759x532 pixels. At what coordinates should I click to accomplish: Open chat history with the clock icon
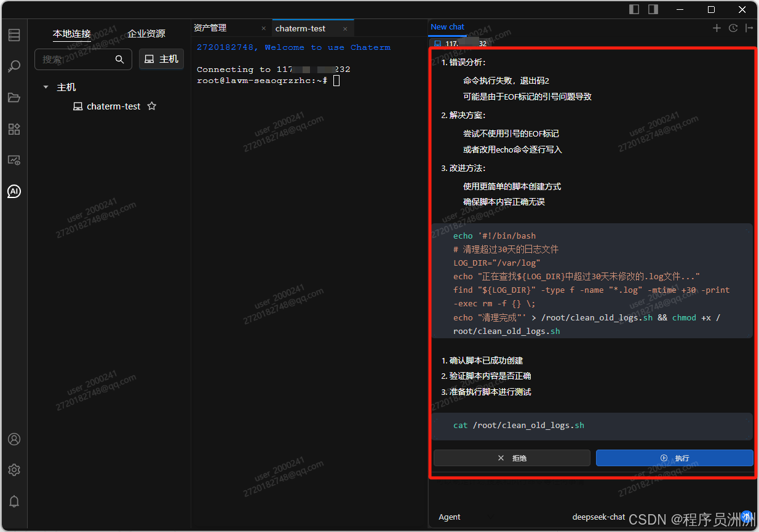(x=733, y=28)
